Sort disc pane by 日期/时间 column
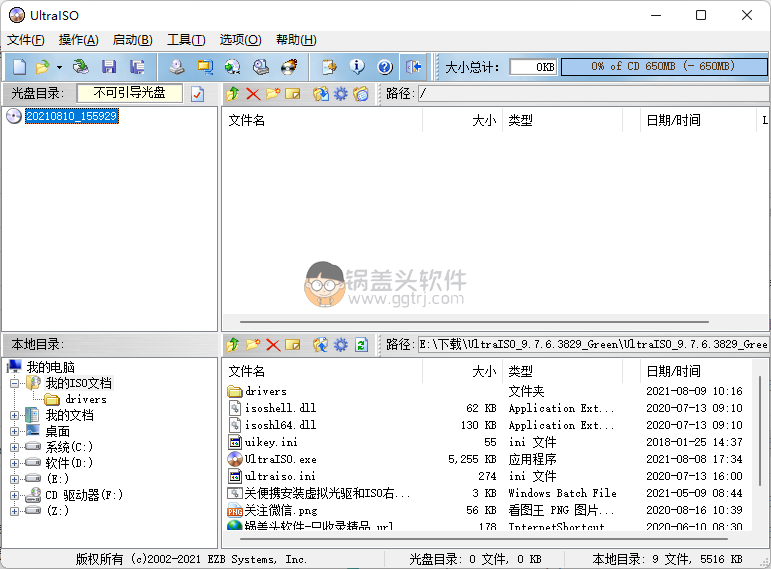This screenshot has height=569, width=771. 698,120
